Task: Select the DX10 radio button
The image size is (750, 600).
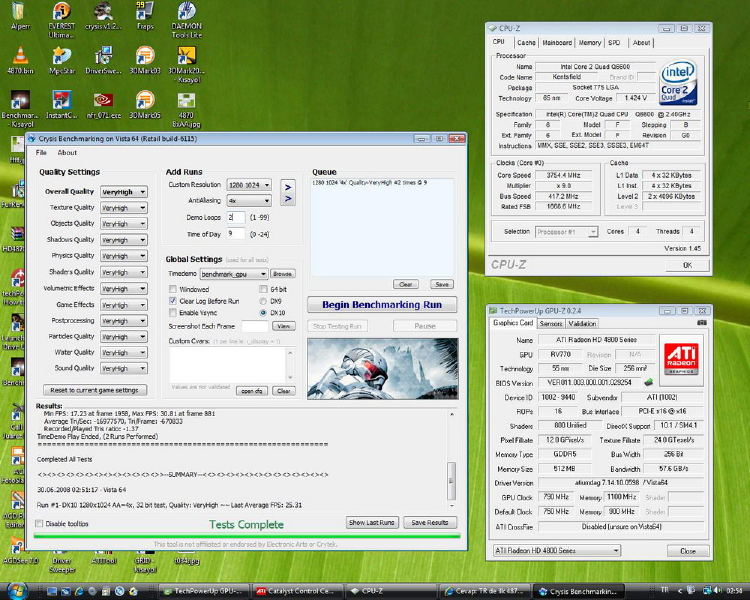Action: click(263, 312)
